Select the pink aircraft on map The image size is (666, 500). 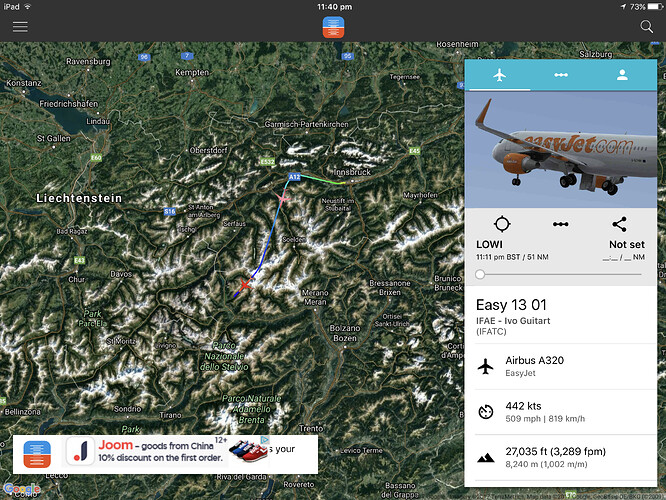tap(282, 198)
